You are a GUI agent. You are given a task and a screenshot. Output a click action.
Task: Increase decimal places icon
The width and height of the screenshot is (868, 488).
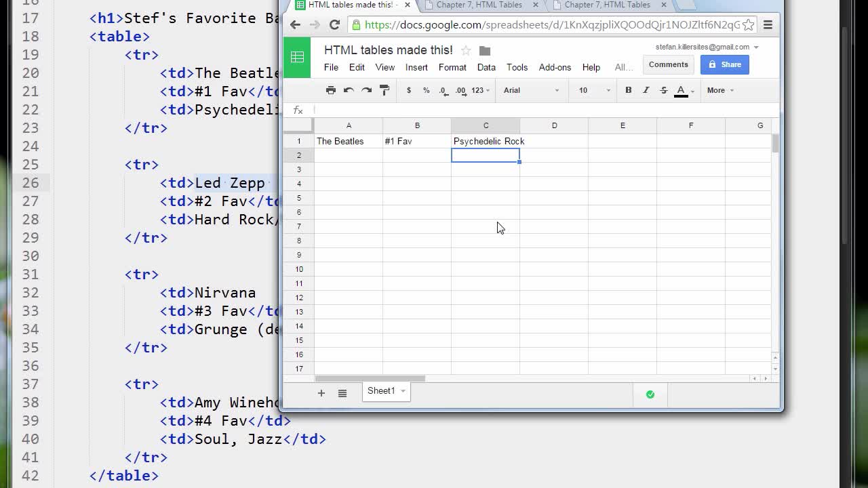(461, 90)
